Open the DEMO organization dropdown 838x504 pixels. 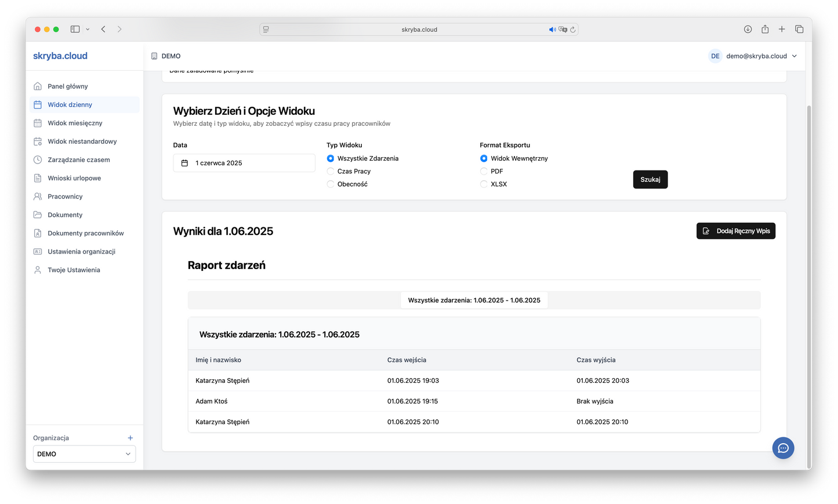coord(84,454)
